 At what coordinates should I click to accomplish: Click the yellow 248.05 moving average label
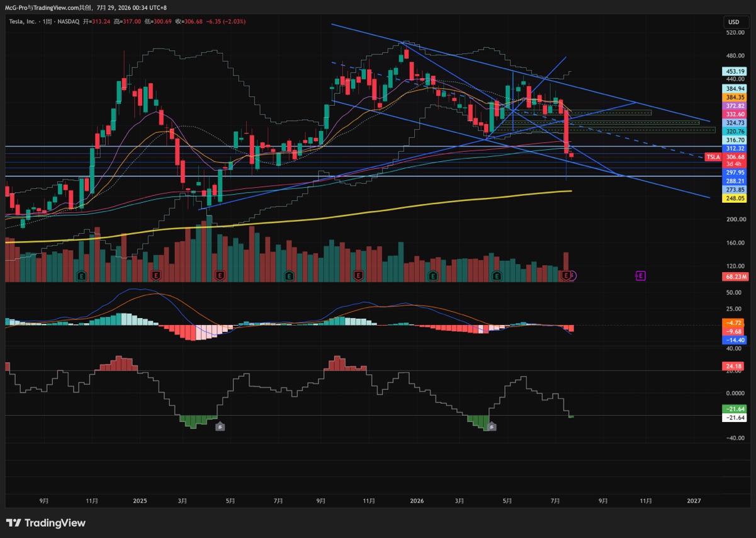[735, 198]
